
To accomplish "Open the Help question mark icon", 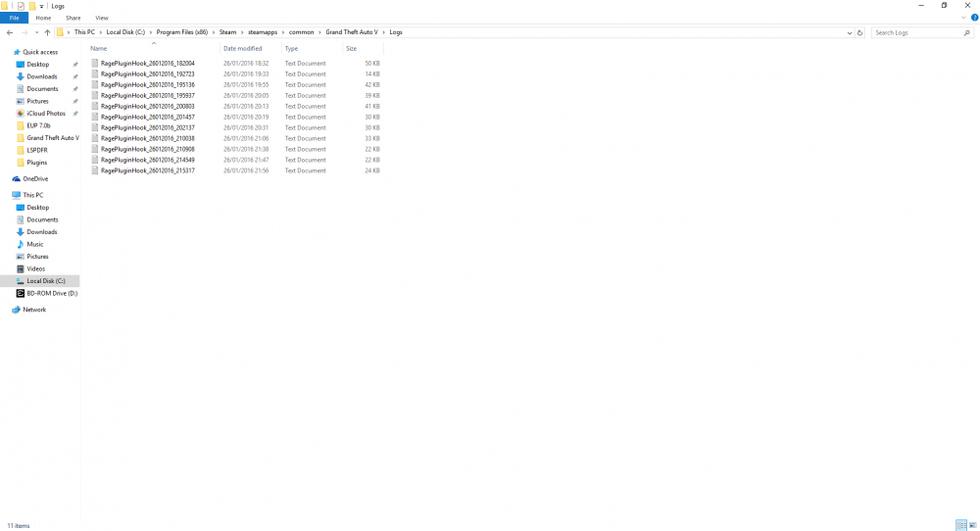I will tap(974, 18).
